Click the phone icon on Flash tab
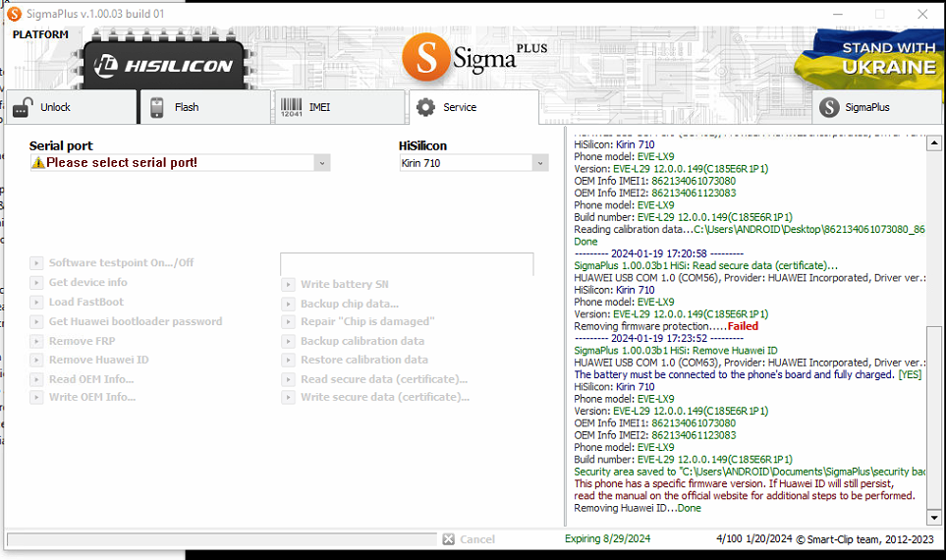946x560 pixels. 157,107
